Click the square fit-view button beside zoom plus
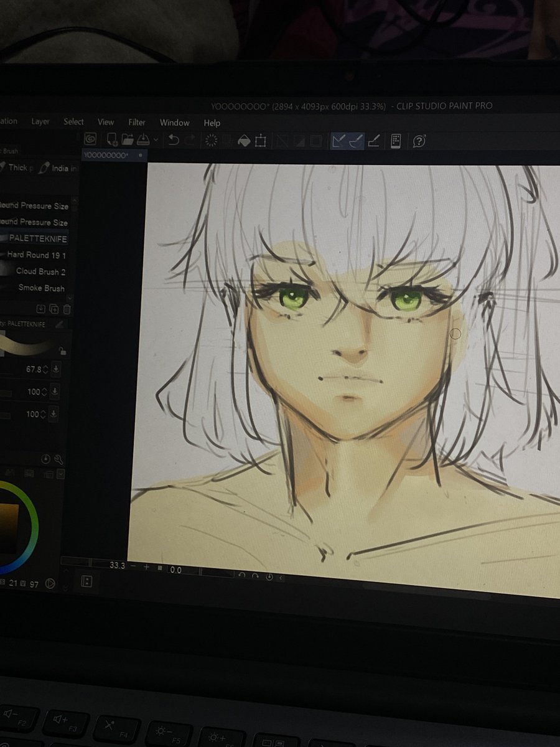The height and width of the screenshot is (747, 560). (160, 568)
